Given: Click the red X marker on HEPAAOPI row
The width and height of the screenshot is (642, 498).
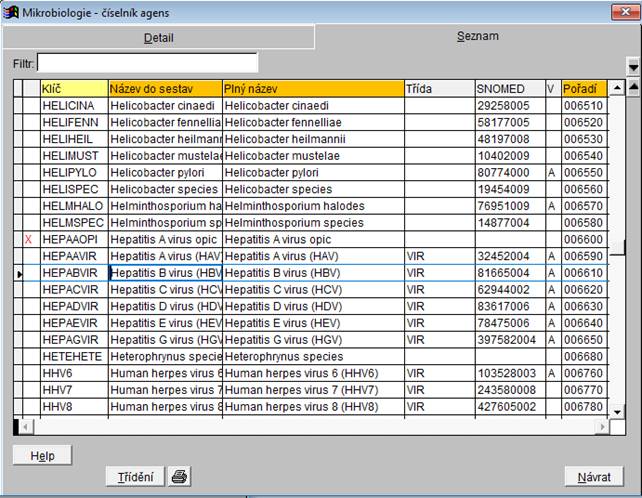Looking at the screenshot, I should click(29, 240).
